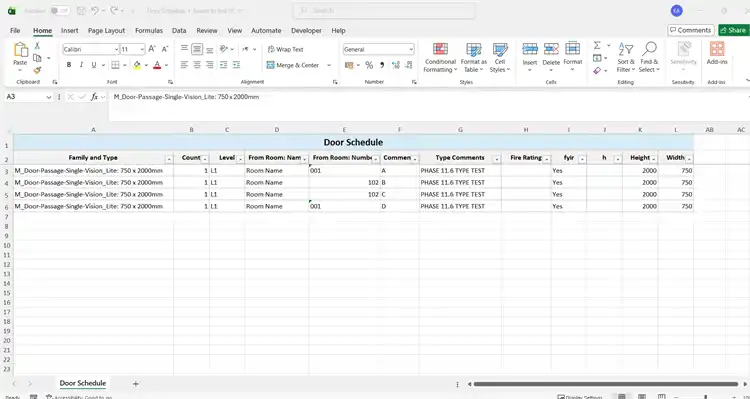Select the Door Schedule sheet tab

(83, 383)
